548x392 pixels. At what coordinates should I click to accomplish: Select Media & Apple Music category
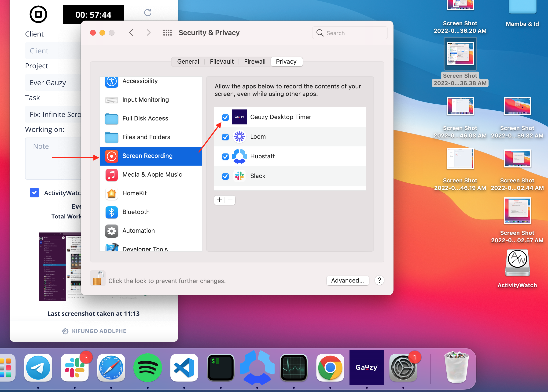tap(151, 174)
